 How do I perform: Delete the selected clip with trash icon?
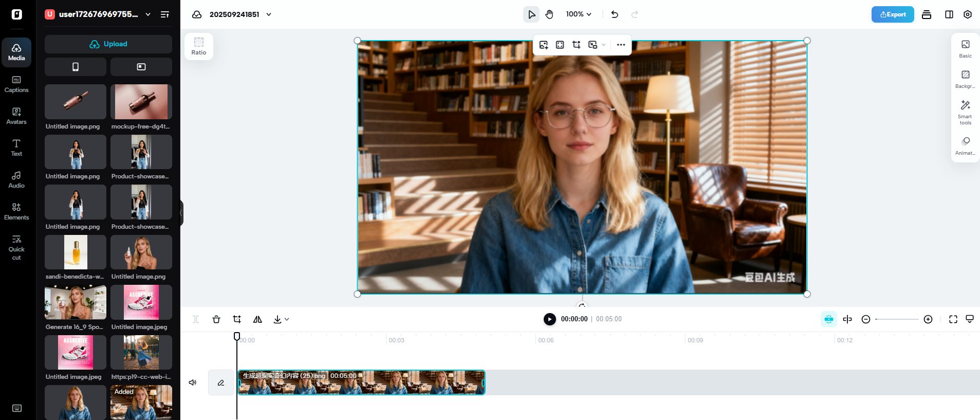[x=216, y=319]
